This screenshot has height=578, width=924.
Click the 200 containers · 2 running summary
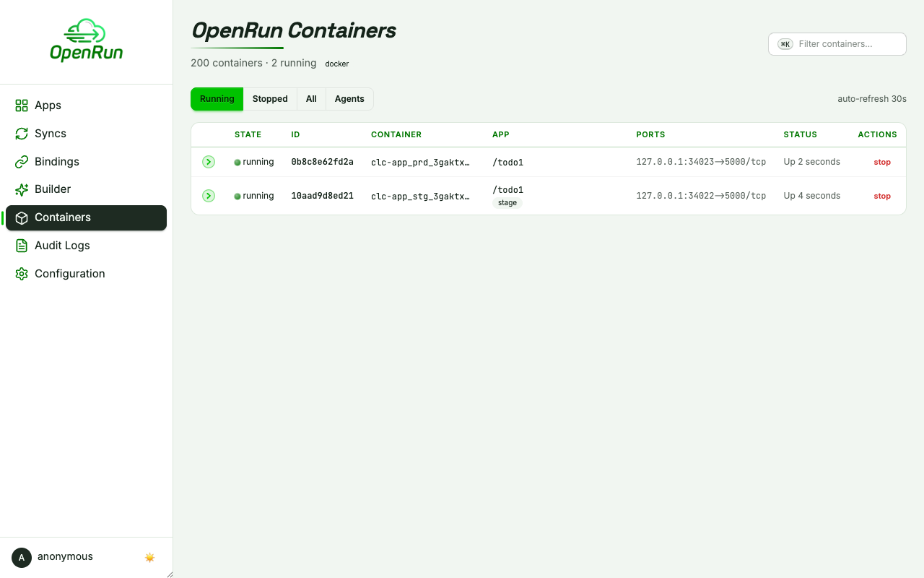click(253, 63)
